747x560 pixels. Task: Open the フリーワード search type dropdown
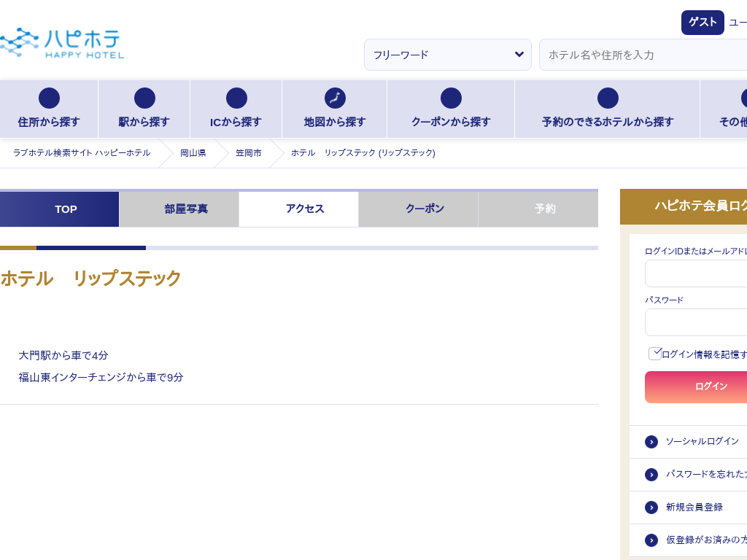tap(448, 55)
